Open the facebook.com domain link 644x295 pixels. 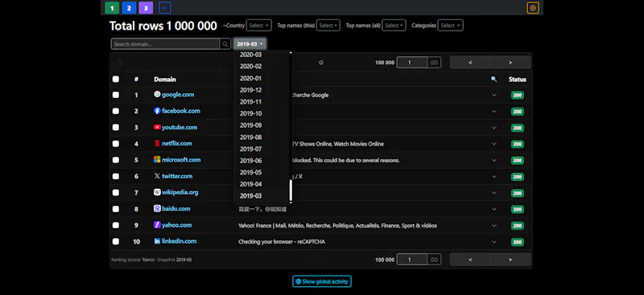point(181,111)
